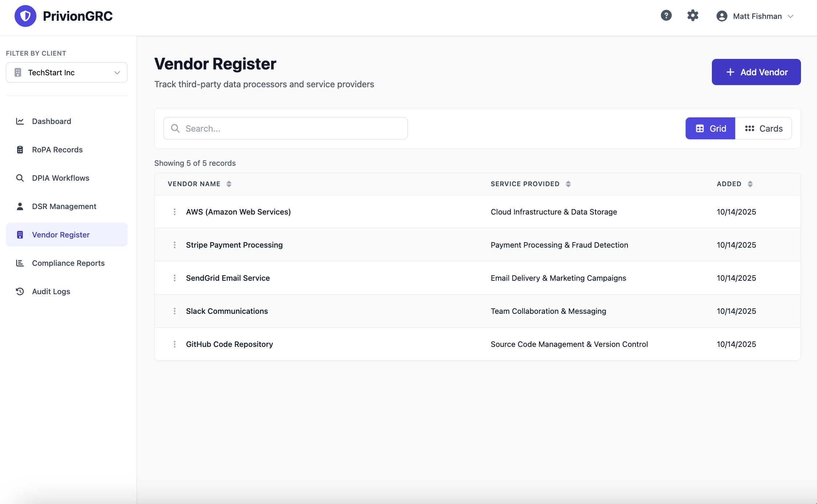Open the Matt Fishman user menu
The width and height of the screenshot is (817, 504).
[x=755, y=16]
